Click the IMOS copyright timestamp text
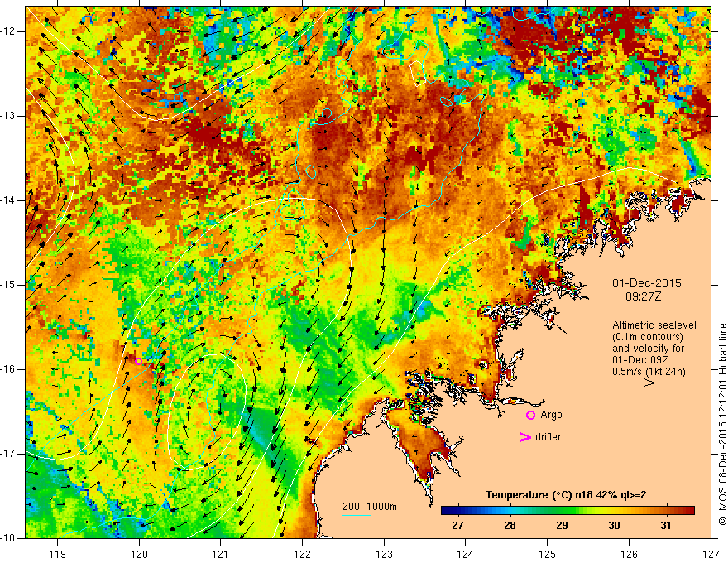Image resolution: width=728 pixels, height=563 pixels. coord(722,424)
